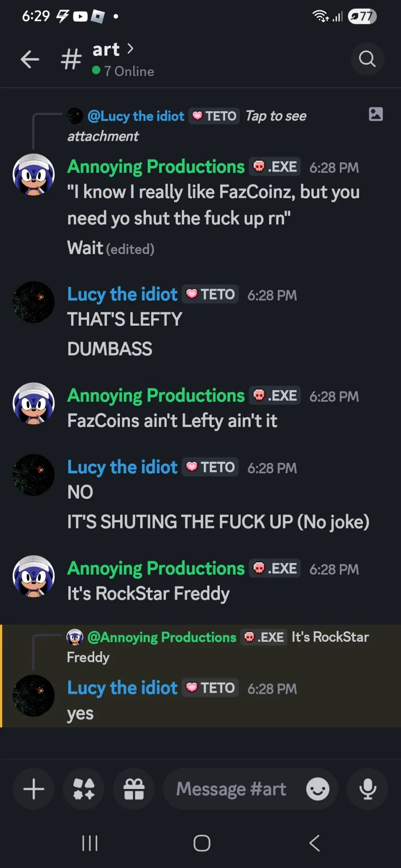Tap the Android home button
Image resolution: width=401 pixels, height=868 pixels.
coord(202,843)
